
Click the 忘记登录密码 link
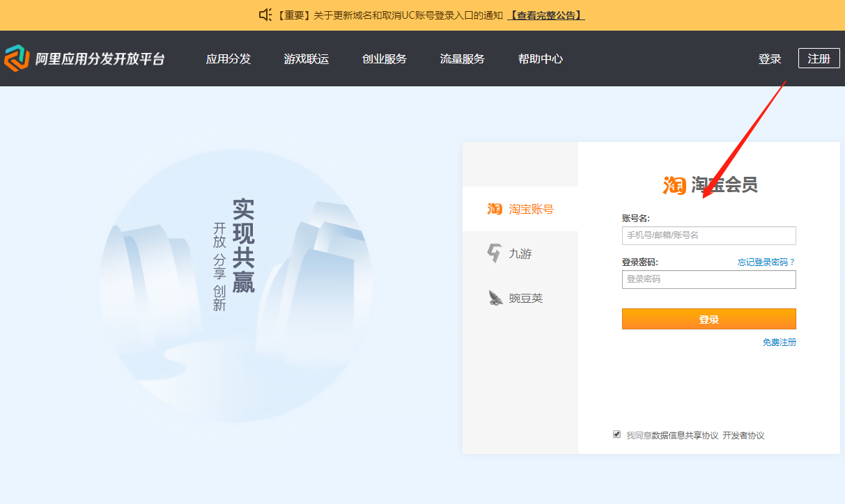767,262
